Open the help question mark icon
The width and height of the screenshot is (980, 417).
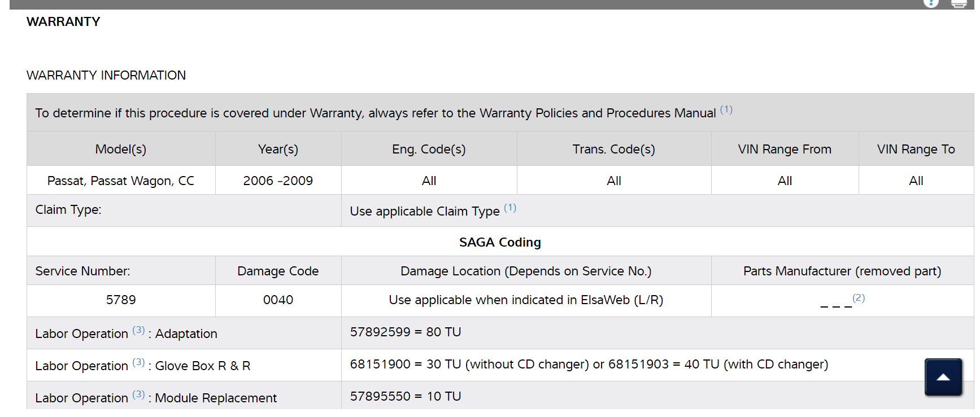(x=931, y=3)
